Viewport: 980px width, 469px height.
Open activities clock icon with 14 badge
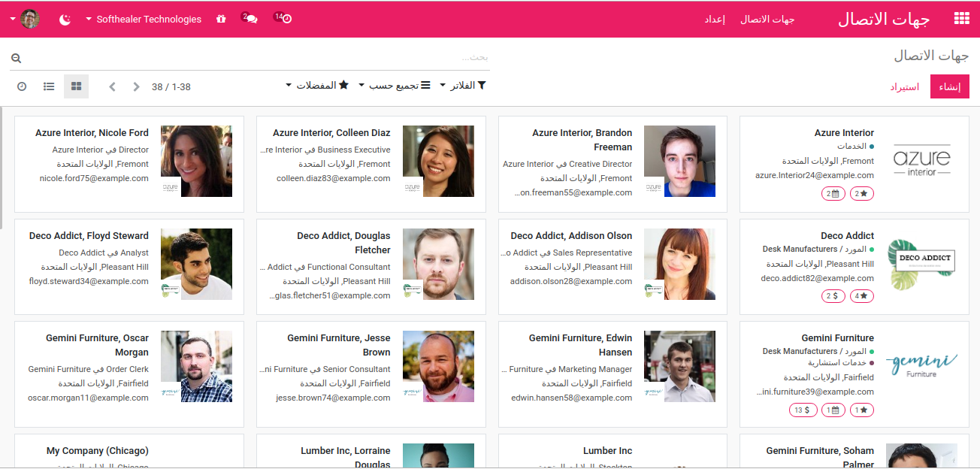pyautogui.click(x=283, y=18)
